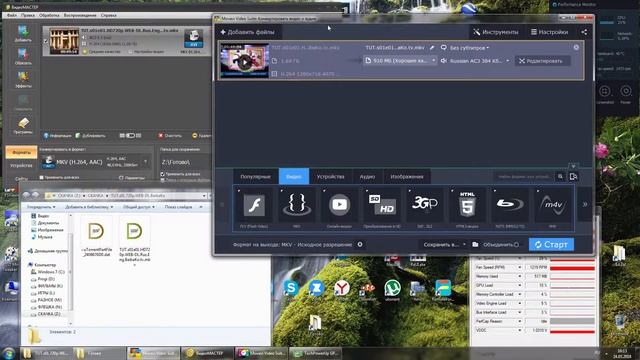Click the AVI format icon in ВидеоМАСТЕР file row
The width and height of the screenshot is (640, 360).
[x=193, y=39]
